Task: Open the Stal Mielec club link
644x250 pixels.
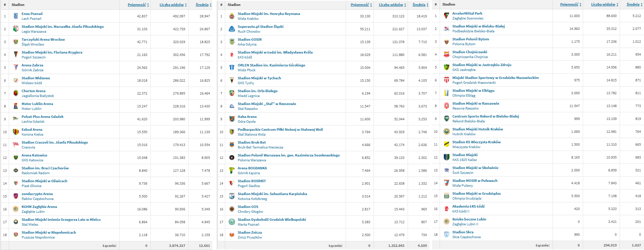Action: point(30,225)
